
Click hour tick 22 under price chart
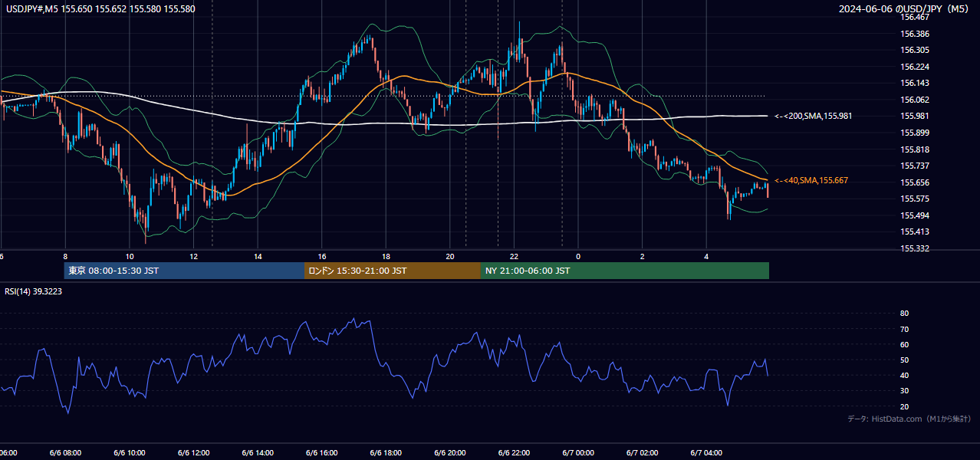tap(514, 257)
